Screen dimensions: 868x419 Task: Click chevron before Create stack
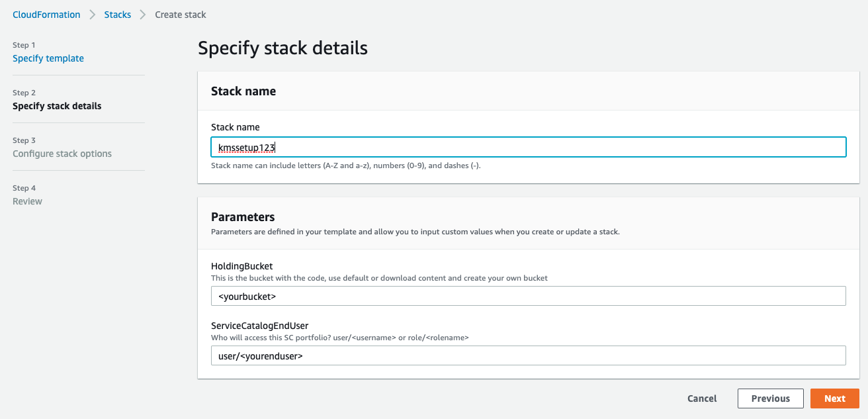tap(141, 14)
